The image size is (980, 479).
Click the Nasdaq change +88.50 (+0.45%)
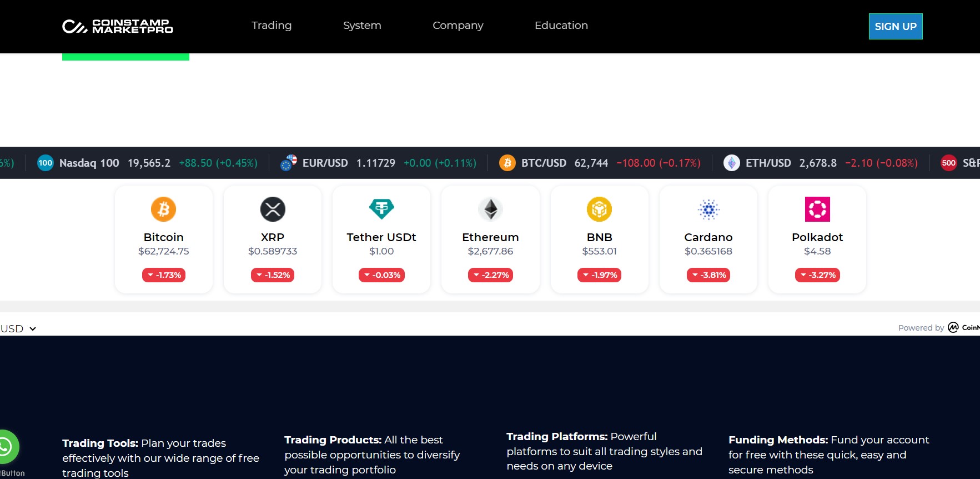(x=218, y=163)
